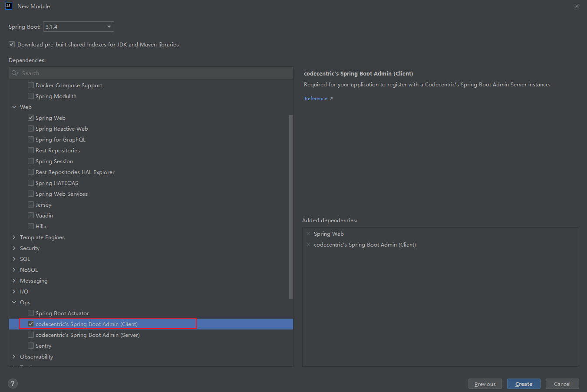The height and width of the screenshot is (392, 587).
Task: Check codecentric's Spring Boot Admin (Server)
Action: tap(31, 335)
